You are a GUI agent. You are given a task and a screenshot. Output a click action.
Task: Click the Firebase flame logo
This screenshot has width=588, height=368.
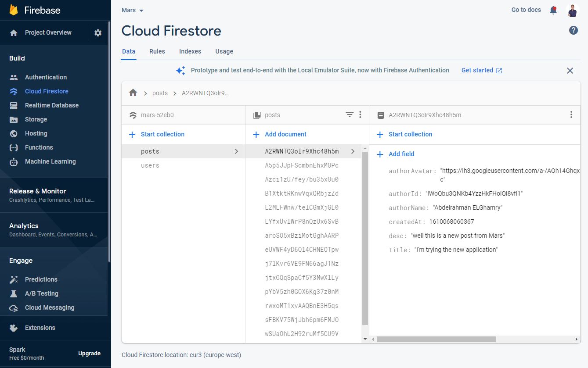coord(14,10)
